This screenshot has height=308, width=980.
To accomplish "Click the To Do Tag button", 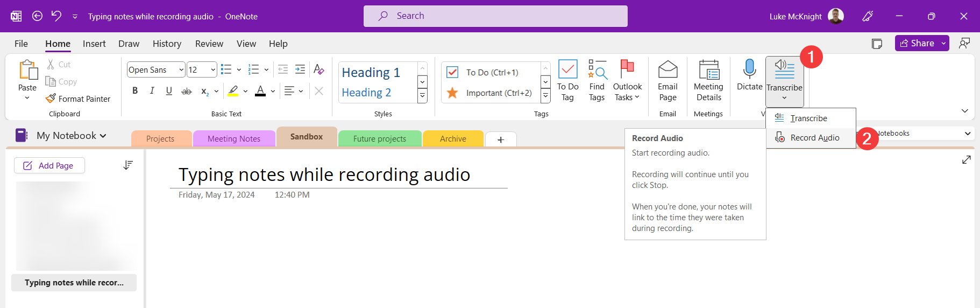I will tap(567, 81).
